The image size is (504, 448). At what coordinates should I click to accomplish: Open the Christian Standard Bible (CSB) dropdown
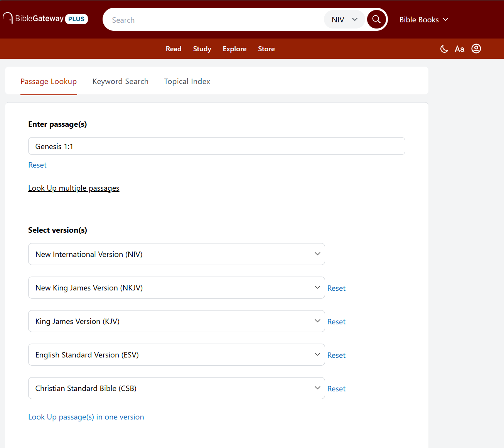tap(177, 388)
